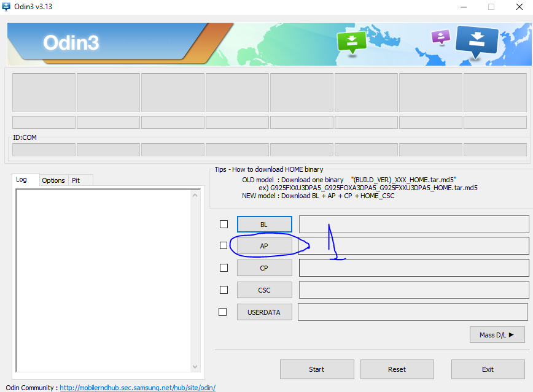Click the Reset button
The image size is (533, 392).
(397, 369)
